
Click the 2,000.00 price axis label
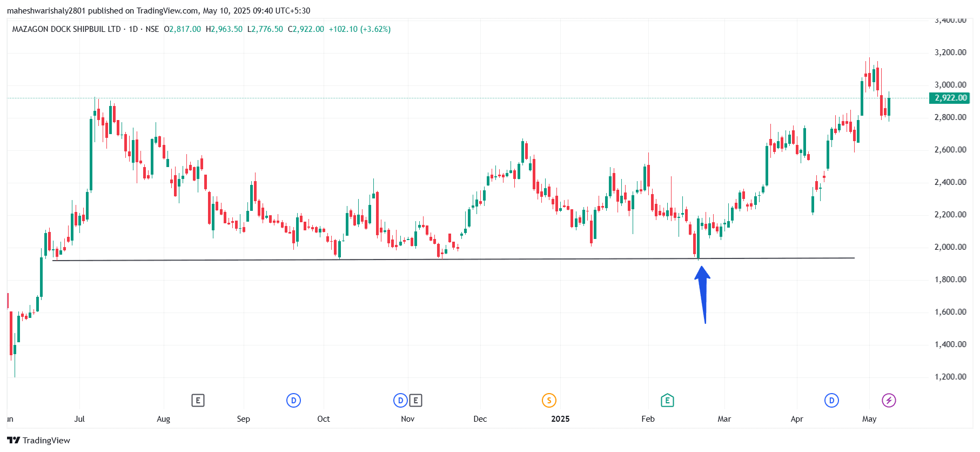[x=950, y=247]
